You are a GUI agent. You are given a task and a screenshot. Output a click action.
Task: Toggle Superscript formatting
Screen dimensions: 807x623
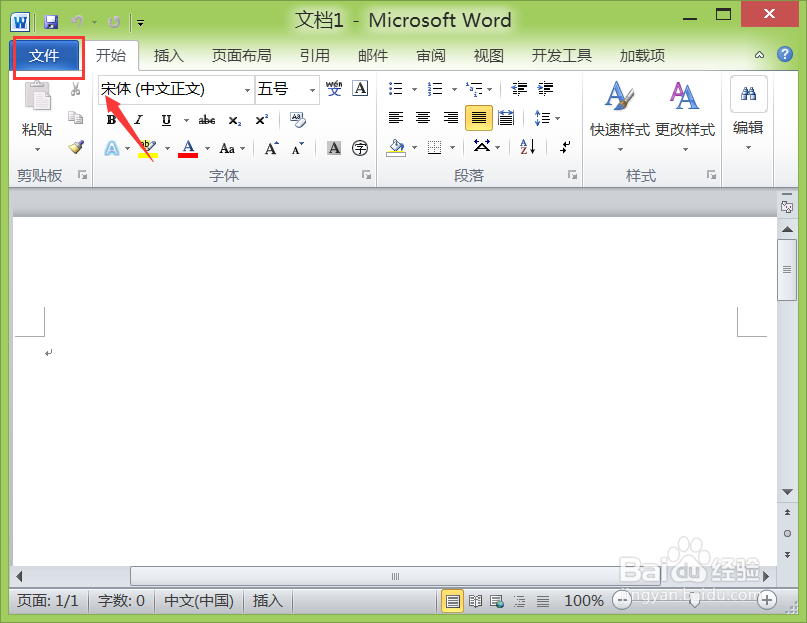(x=261, y=120)
